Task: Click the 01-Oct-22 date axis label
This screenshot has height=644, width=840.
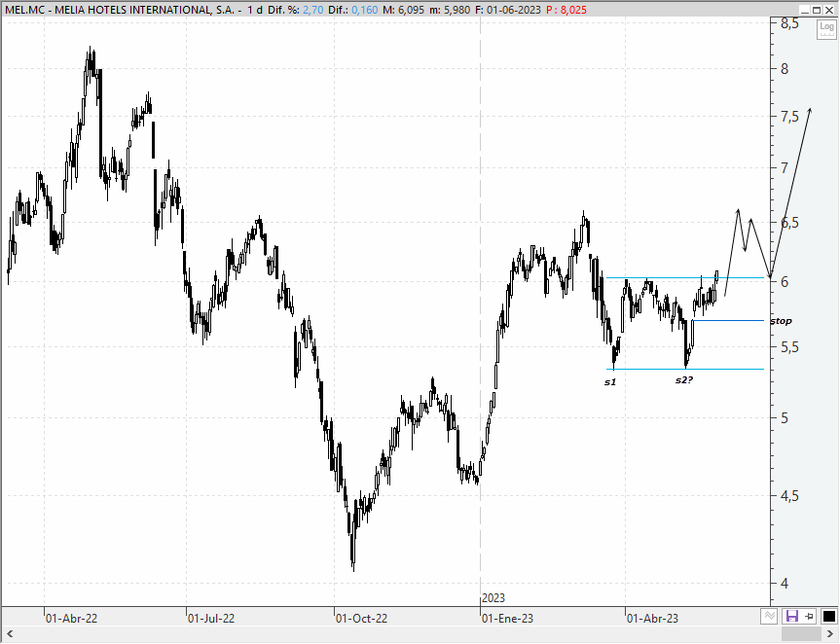Action: (x=362, y=619)
